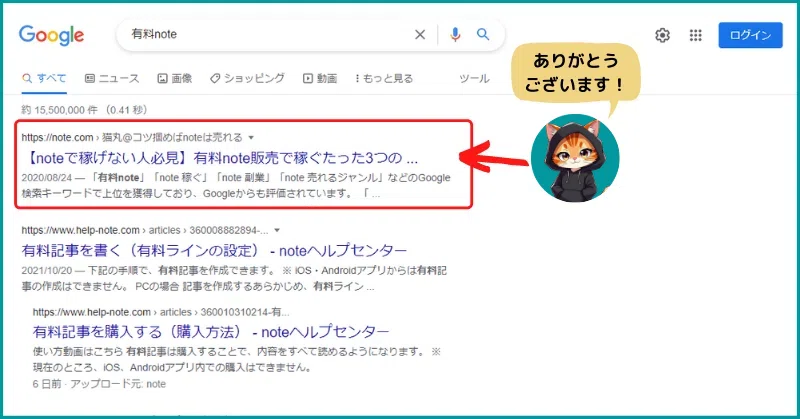Expand the arrow beside help-note.com 360008882894 URL

tap(277, 231)
